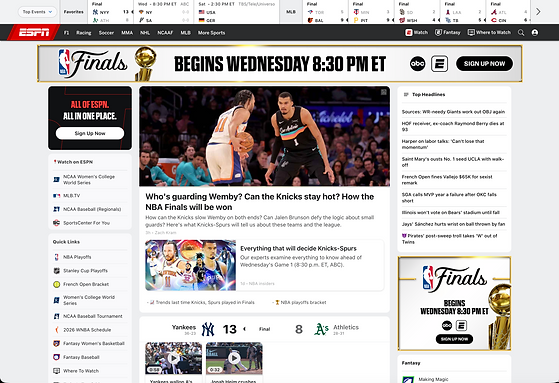559x383 pixels.
Task: Play the Yankees wallop A's video
Action: 174,358
